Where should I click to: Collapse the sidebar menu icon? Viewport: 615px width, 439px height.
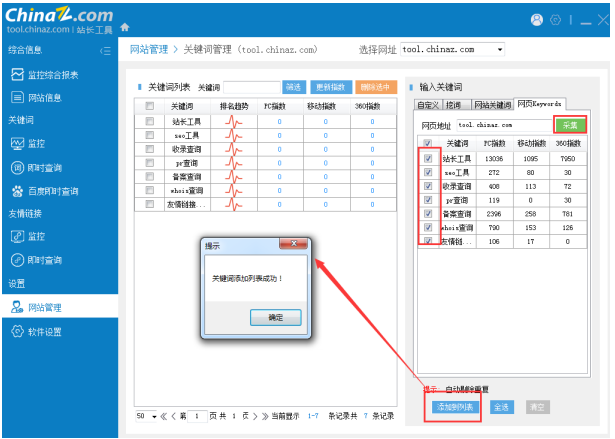[105, 51]
